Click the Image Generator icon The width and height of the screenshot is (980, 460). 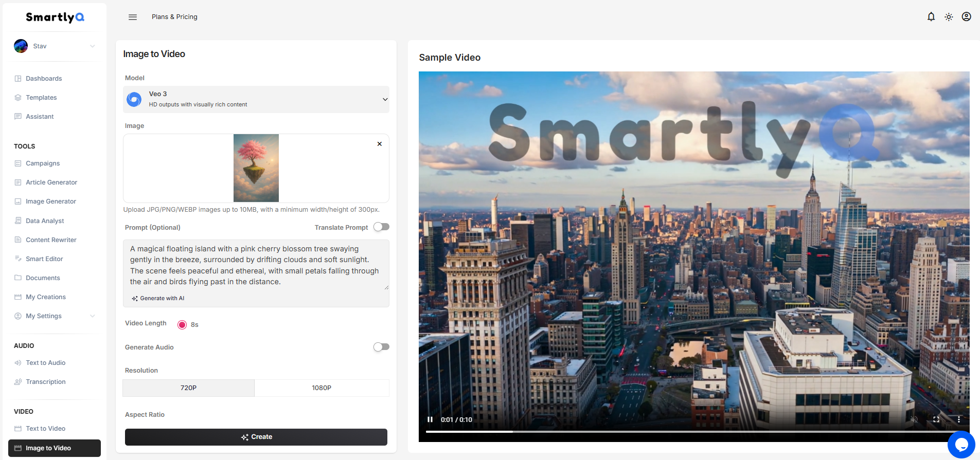tap(18, 201)
